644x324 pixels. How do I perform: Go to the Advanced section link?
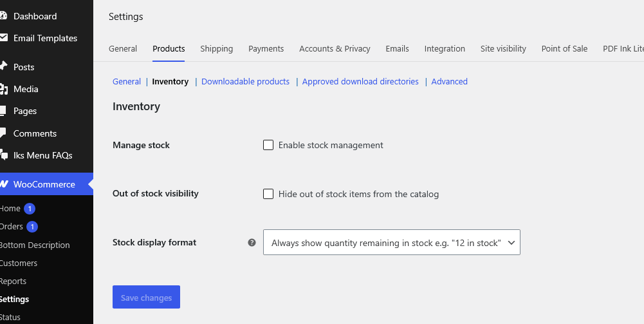point(449,81)
